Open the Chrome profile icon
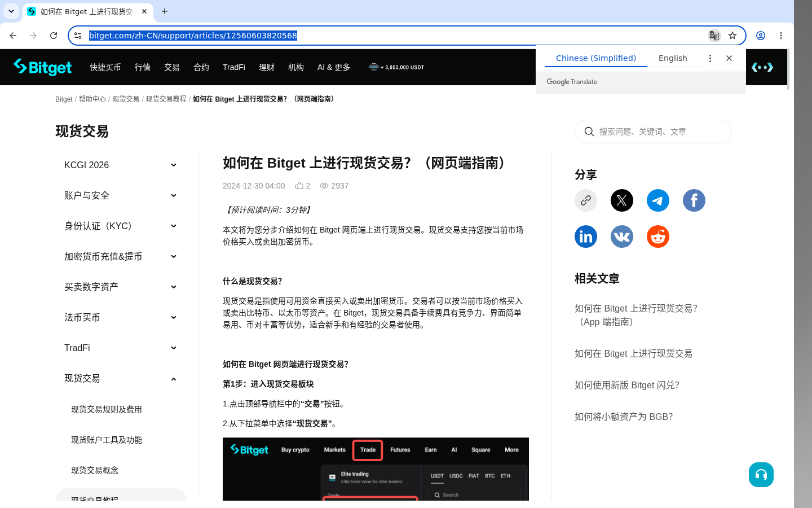This screenshot has height=508, width=812. tap(761, 36)
